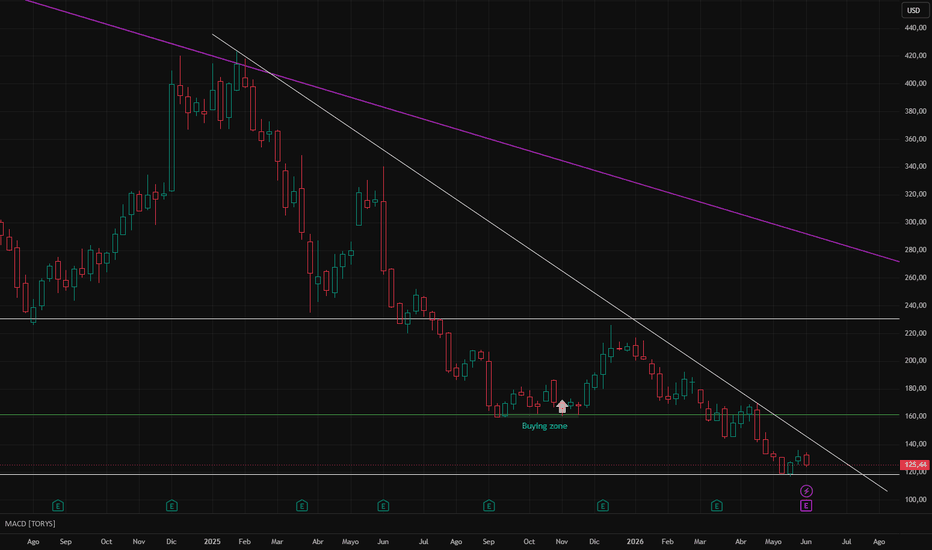Screen dimensions: 932x550
Task: Open the earnings E marker near Abr 2025
Action: [x=301, y=505]
